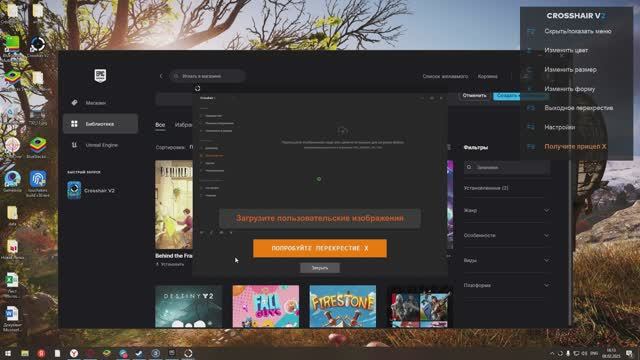Click Скрыть/показать меню in Crosshair overlay
Image resolution: width=640 pixels, height=360 pixels.
(x=577, y=31)
